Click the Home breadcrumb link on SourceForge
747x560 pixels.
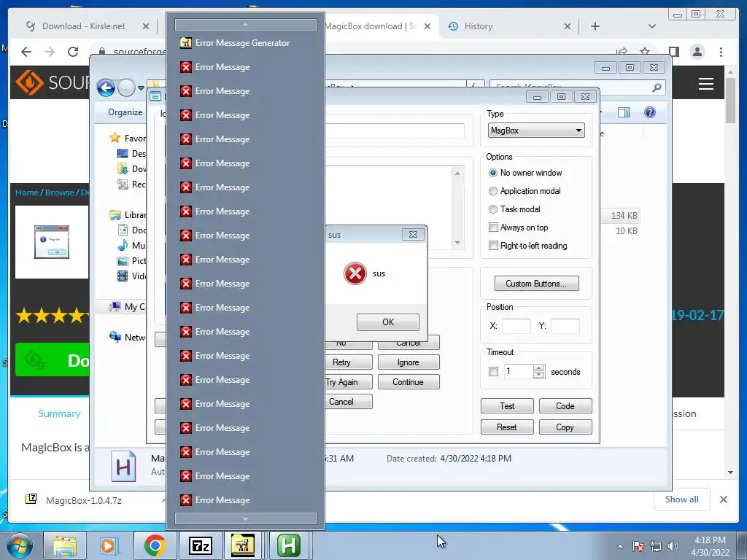[x=27, y=192]
